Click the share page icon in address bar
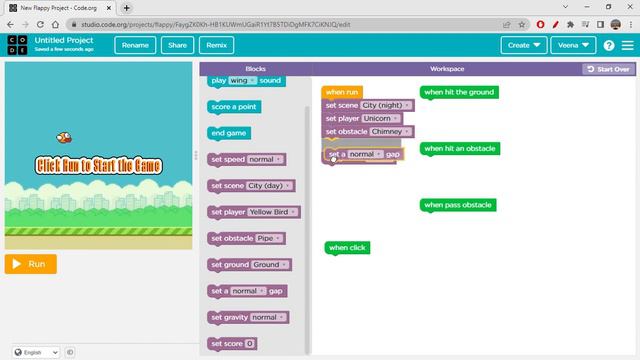The height and width of the screenshot is (360, 640). tap(507, 24)
